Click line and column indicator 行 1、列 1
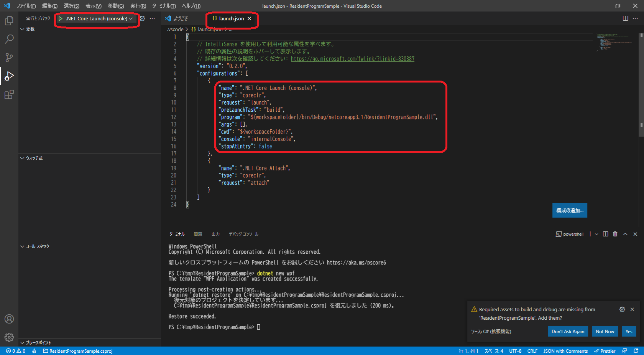This screenshot has width=644, height=355. click(x=468, y=351)
